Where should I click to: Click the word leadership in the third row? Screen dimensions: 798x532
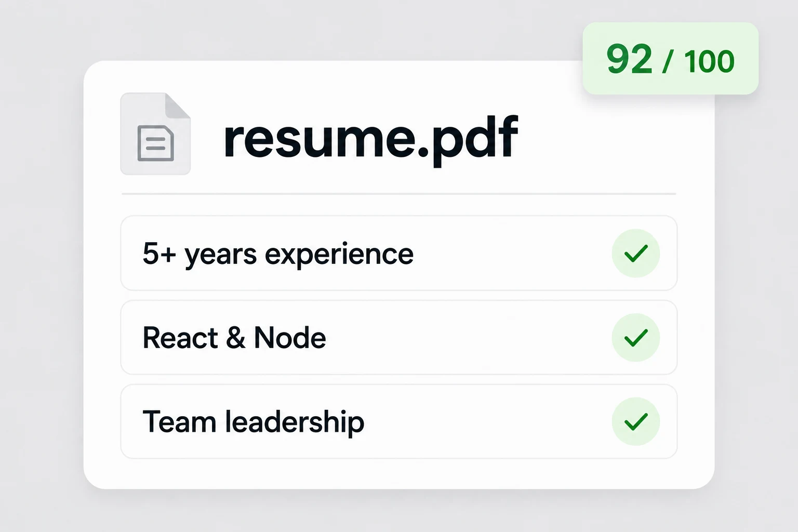point(295,422)
